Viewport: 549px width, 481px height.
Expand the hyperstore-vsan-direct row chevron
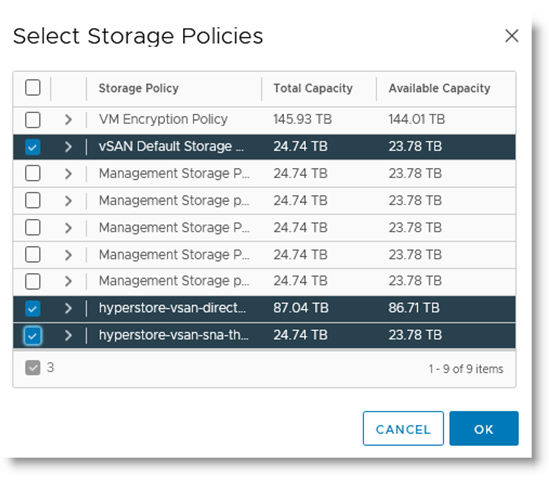tap(68, 308)
